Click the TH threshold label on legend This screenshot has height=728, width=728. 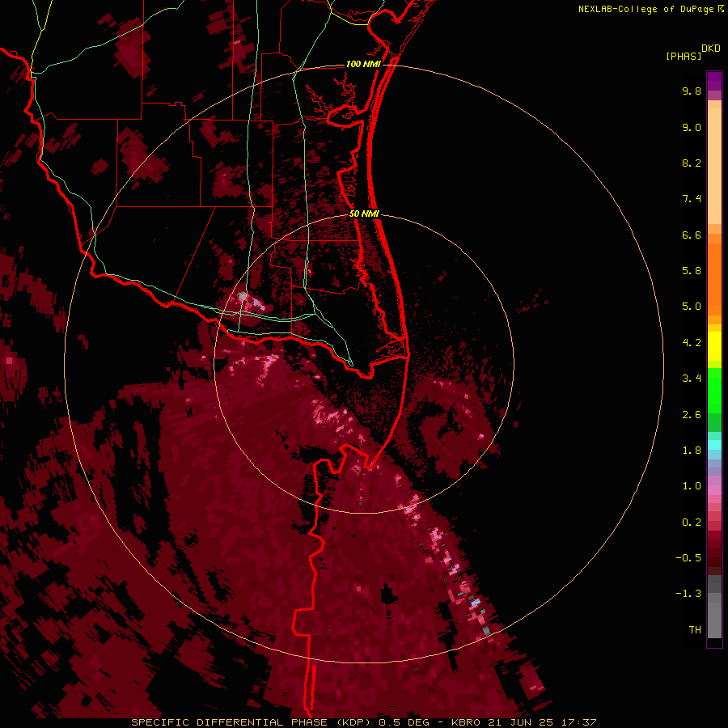pos(695,630)
